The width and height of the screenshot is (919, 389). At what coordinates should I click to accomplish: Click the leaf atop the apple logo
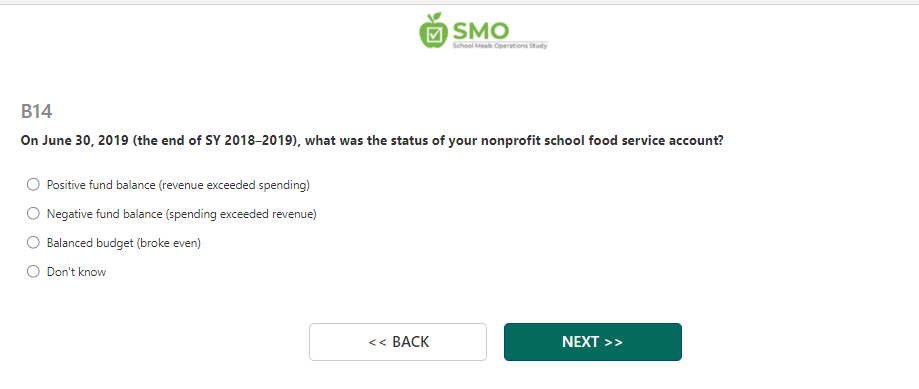pos(438,18)
